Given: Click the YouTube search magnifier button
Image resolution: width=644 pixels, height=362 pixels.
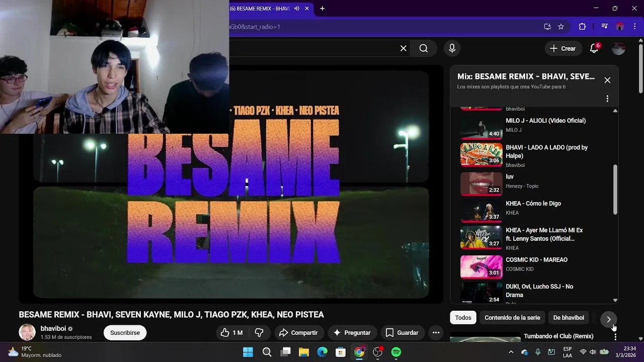Looking at the screenshot, I should click(x=424, y=48).
